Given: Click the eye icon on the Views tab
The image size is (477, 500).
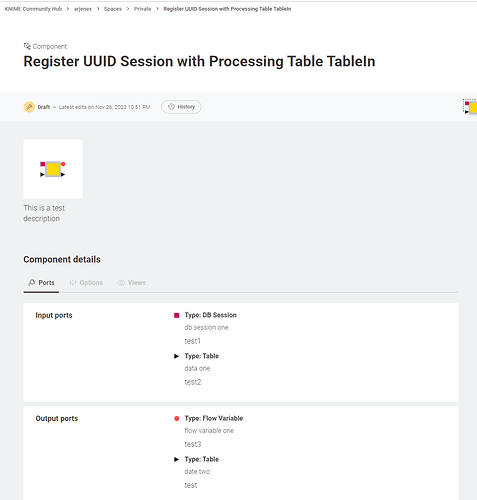Looking at the screenshot, I should 121,283.
